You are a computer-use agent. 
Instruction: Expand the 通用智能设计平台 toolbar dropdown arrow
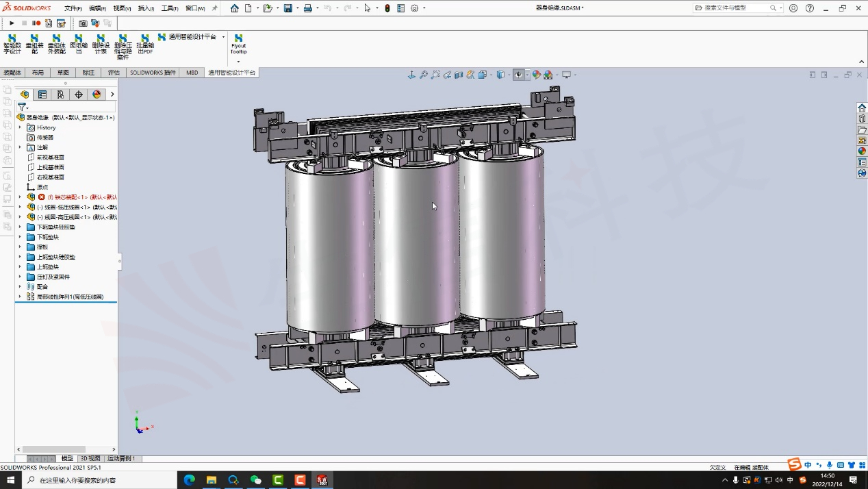click(223, 37)
